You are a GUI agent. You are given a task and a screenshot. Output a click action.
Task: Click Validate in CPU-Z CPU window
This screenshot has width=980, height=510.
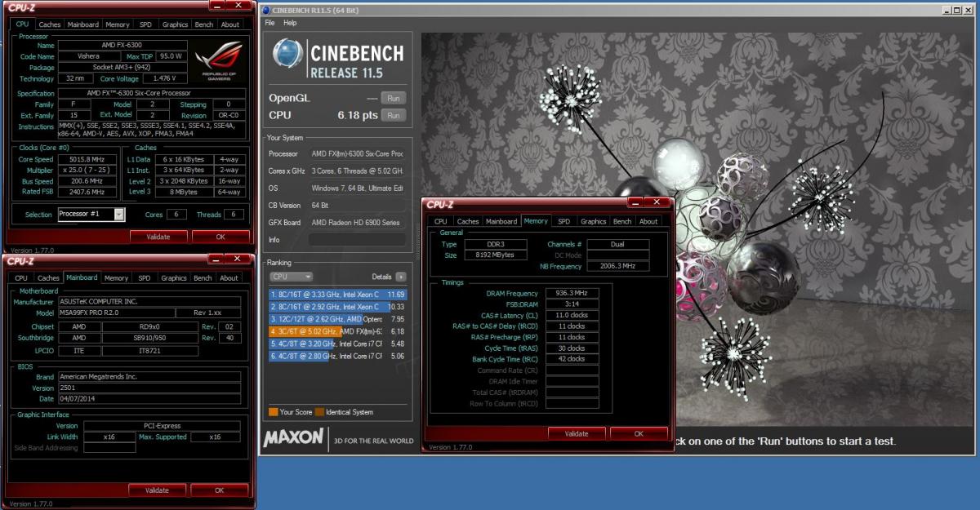pyautogui.click(x=158, y=237)
